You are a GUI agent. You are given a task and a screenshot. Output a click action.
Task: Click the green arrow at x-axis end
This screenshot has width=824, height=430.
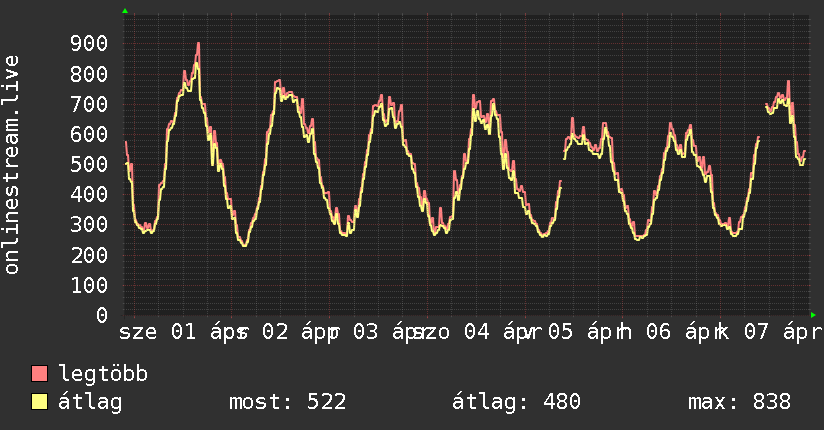[813, 315]
